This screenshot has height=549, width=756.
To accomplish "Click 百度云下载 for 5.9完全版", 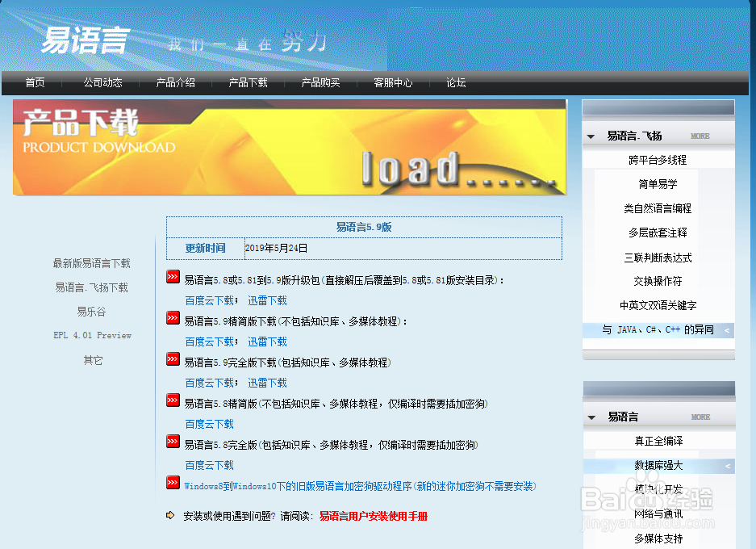I will tap(209, 383).
